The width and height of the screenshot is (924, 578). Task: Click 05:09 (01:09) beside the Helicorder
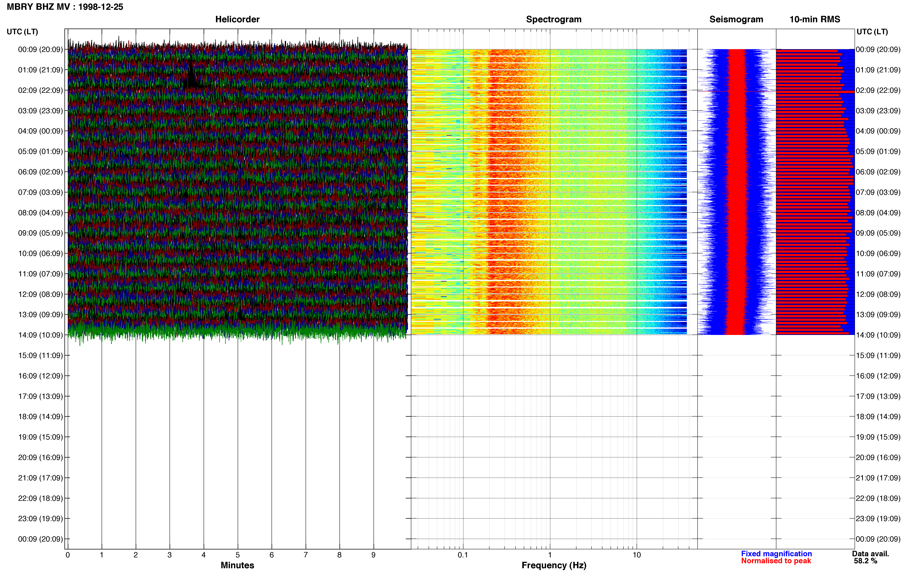click(41, 151)
